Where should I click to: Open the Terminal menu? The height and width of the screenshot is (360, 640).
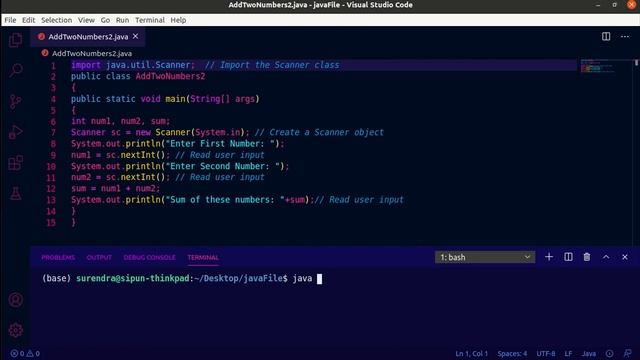click(150, 20)
